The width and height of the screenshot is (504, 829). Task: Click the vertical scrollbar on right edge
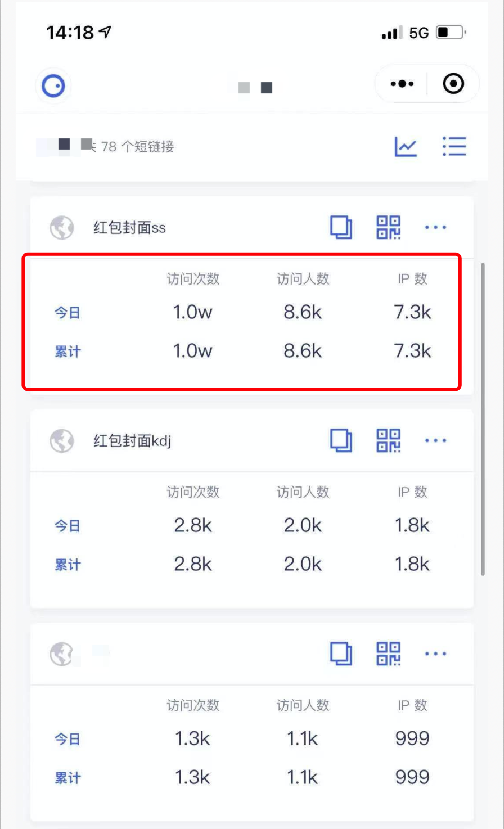click(x=483, y=418)
